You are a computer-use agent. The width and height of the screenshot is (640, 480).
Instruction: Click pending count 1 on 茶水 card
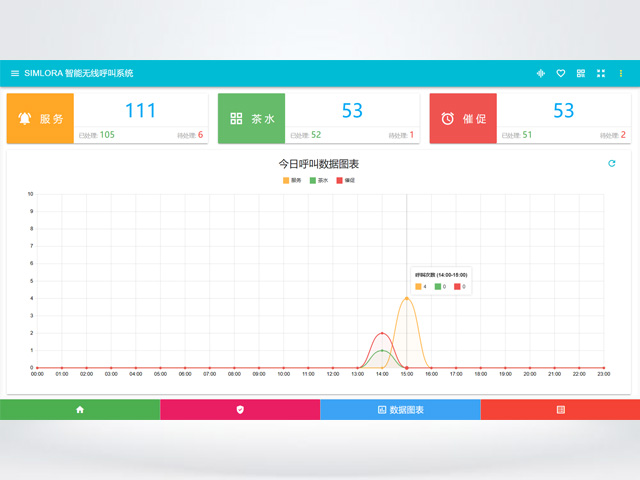(412, 135)
